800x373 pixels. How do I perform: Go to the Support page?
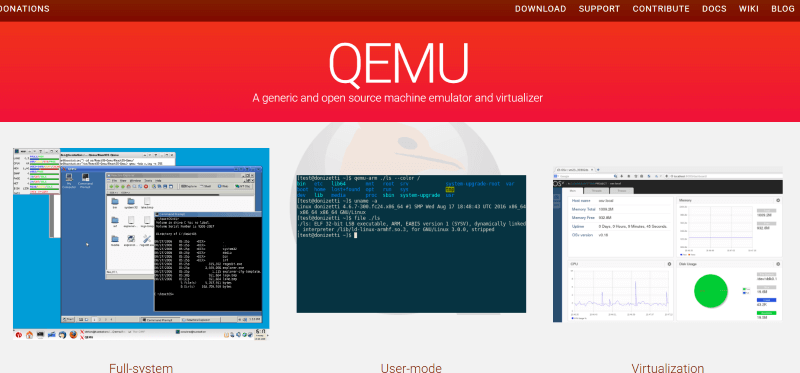(x=599, y=9)
